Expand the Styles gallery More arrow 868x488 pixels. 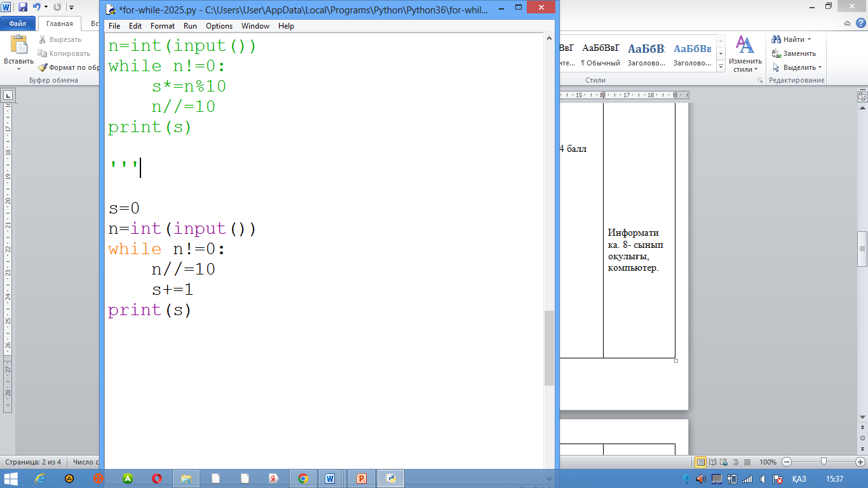pyautogui.click(x=721, y=67)
